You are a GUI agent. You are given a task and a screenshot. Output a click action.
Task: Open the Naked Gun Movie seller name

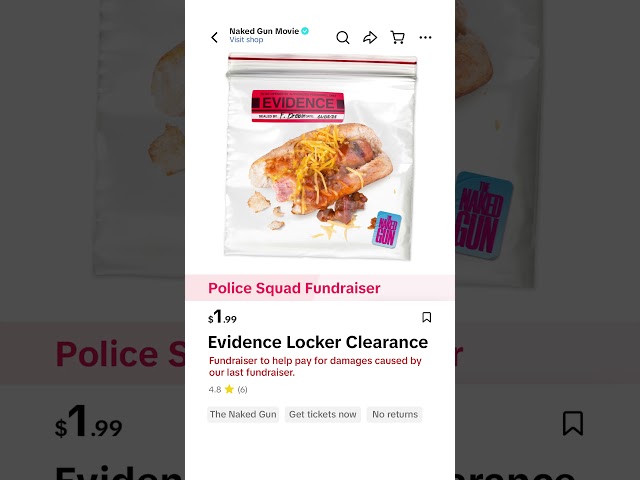click(x=264, y=31)
